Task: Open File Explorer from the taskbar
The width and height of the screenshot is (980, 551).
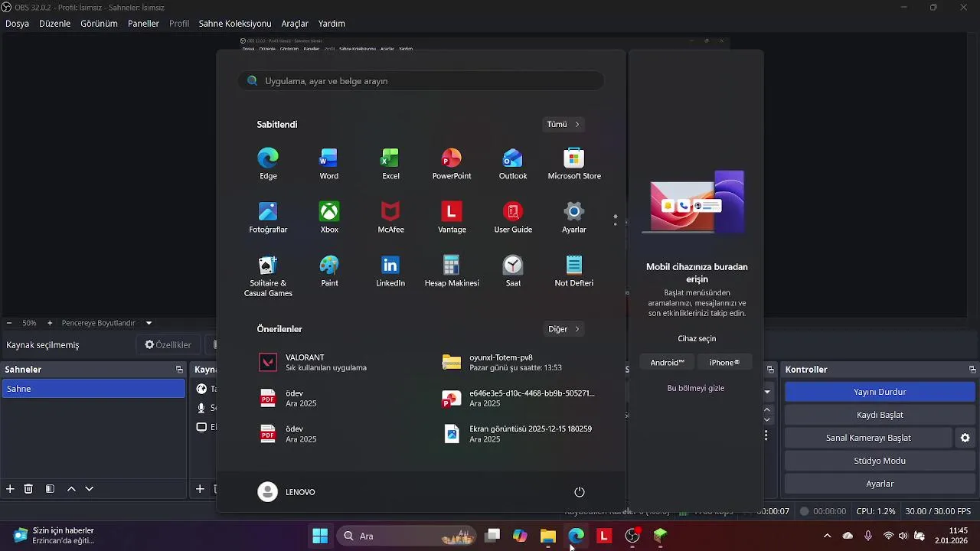Action: [x=547, y=536]
